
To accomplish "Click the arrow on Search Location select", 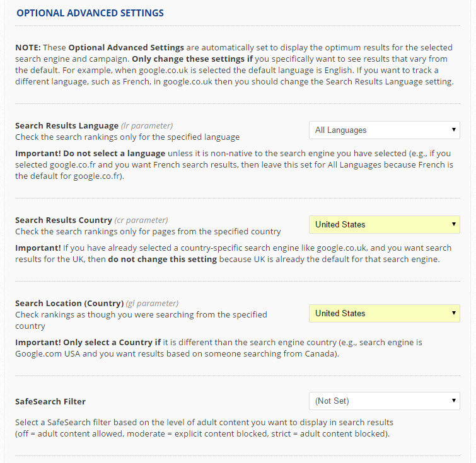I will pos(453,314).
